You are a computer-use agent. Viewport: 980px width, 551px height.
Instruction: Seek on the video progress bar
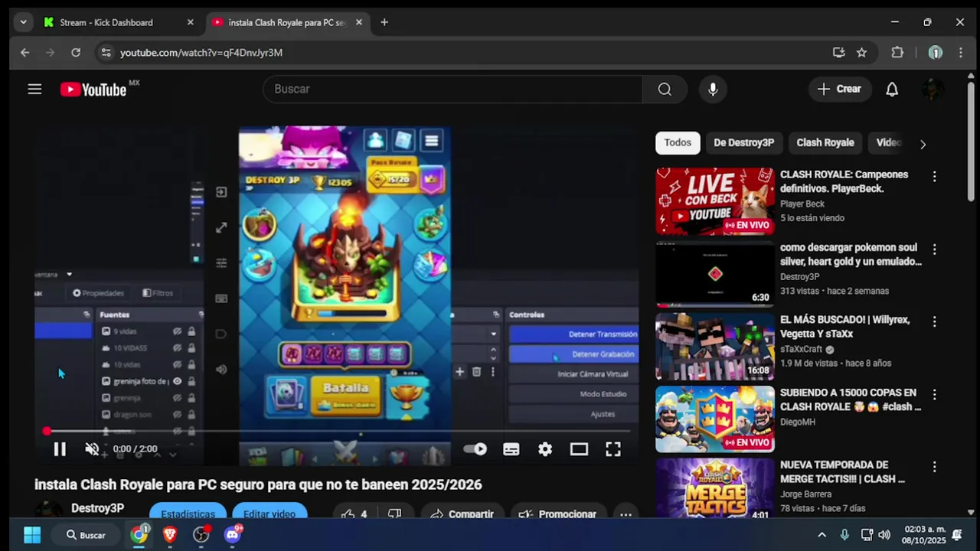pyautogui.click(x=337, y=432)
